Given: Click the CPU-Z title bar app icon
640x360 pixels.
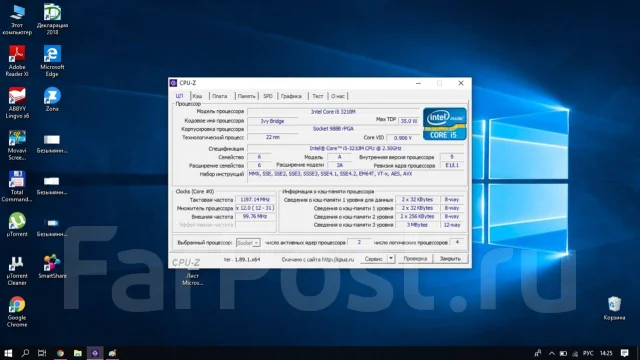Looking at the screenshot, I should point(173,83).
